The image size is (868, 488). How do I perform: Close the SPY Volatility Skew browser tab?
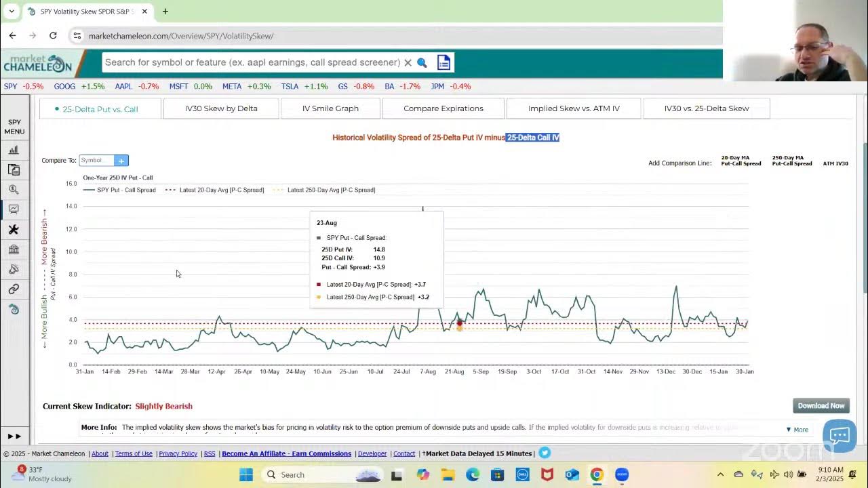(x=144, y=12)
